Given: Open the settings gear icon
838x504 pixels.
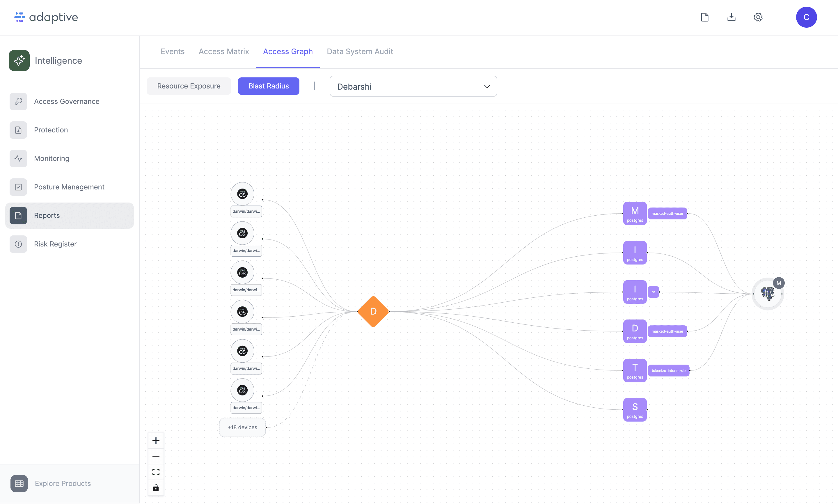Looking at the screenshot, I should coord(758,17).
